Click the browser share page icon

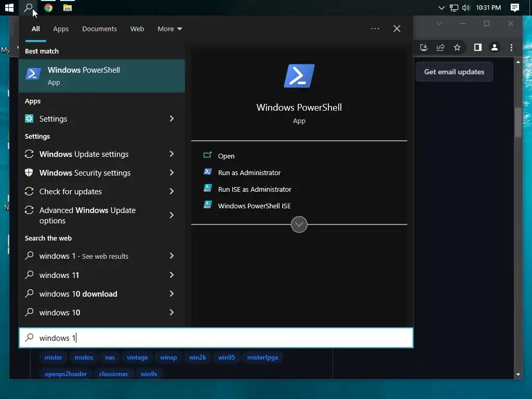point(441,47)
